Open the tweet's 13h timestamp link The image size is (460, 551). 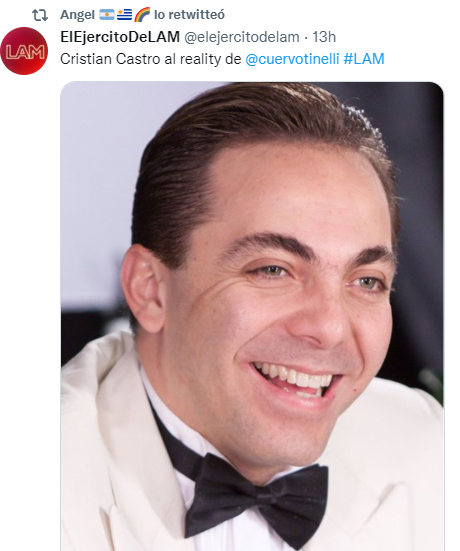(x=324, y=37)
